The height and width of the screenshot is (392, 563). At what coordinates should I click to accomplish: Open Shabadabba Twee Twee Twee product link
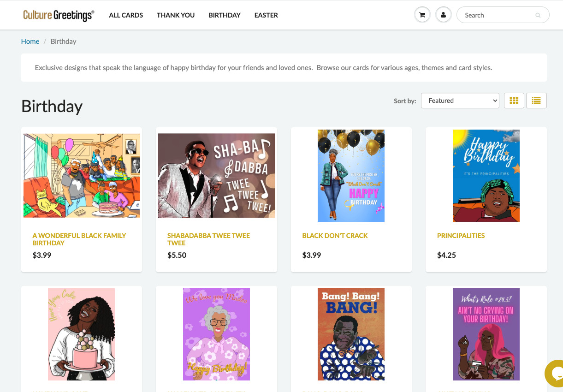(x=208, y=239)
